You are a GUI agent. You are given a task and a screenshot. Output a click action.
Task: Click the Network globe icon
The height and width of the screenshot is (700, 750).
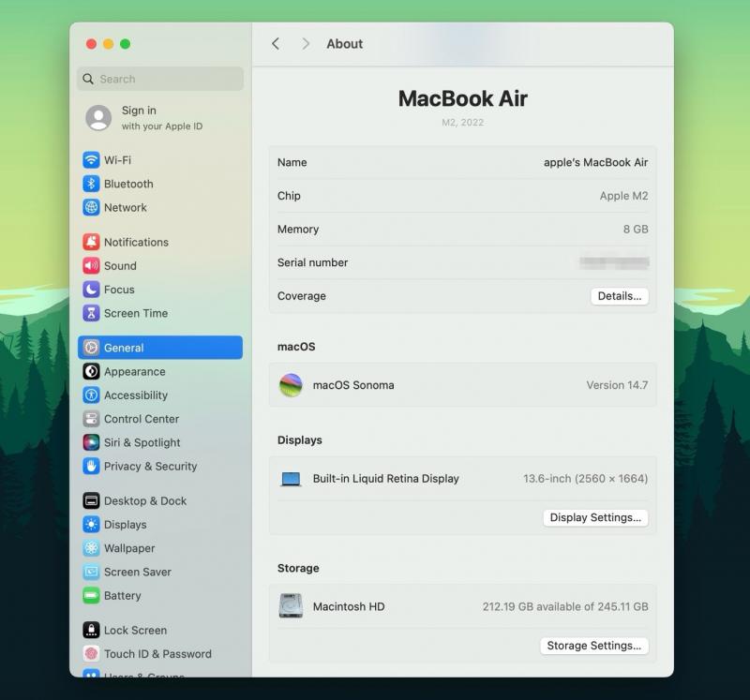(91, 207)
